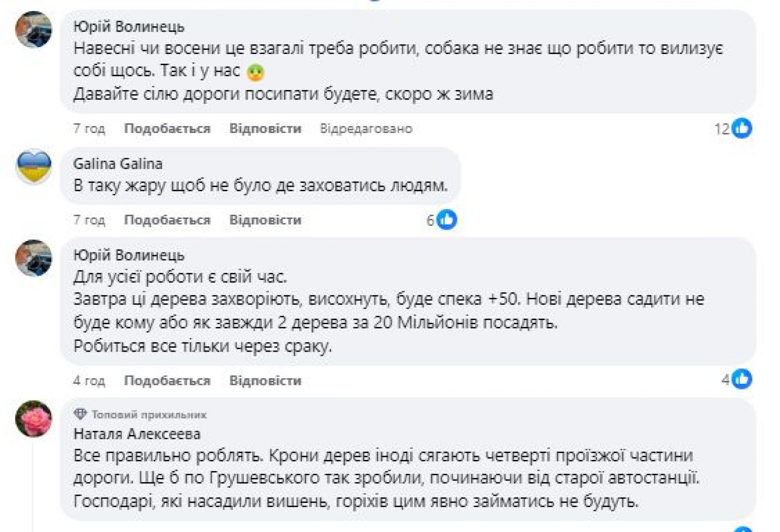Like the comment about salting roads
Viewport: 780px width, 532px height.
pyautogui.click(x=167, y=129)
